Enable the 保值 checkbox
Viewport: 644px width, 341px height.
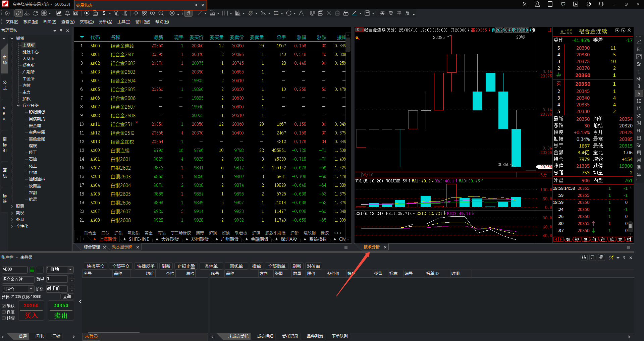[x=4, y=312]
